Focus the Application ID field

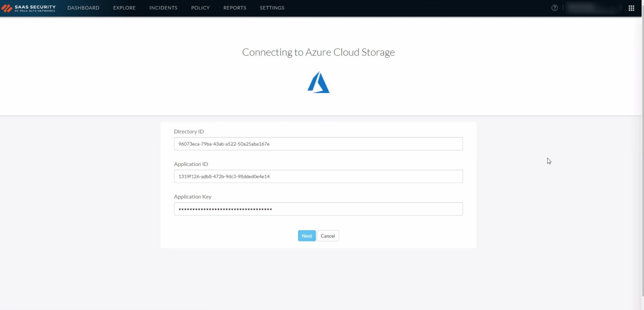click(x=318, y=176)
